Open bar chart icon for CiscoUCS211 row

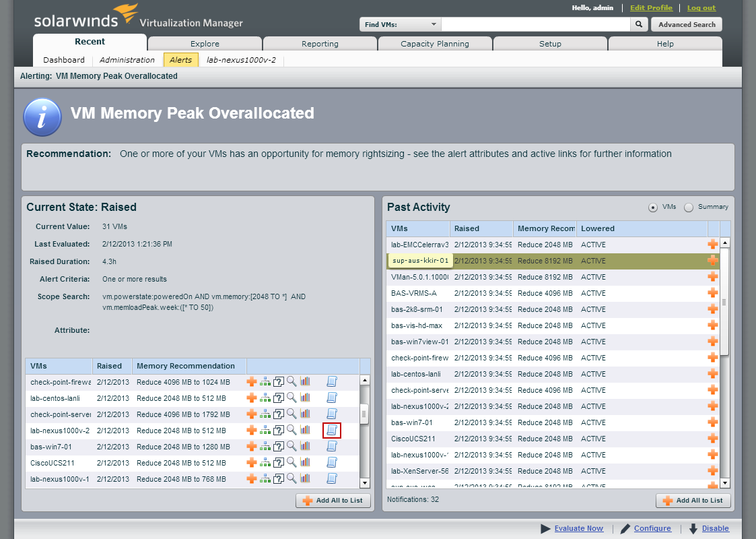305,463
